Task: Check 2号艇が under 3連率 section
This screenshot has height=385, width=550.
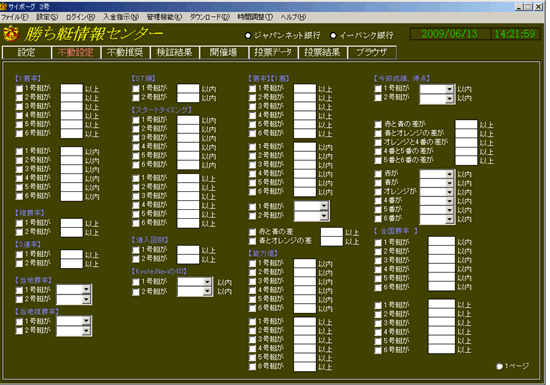Action: [x=19, y=264]
